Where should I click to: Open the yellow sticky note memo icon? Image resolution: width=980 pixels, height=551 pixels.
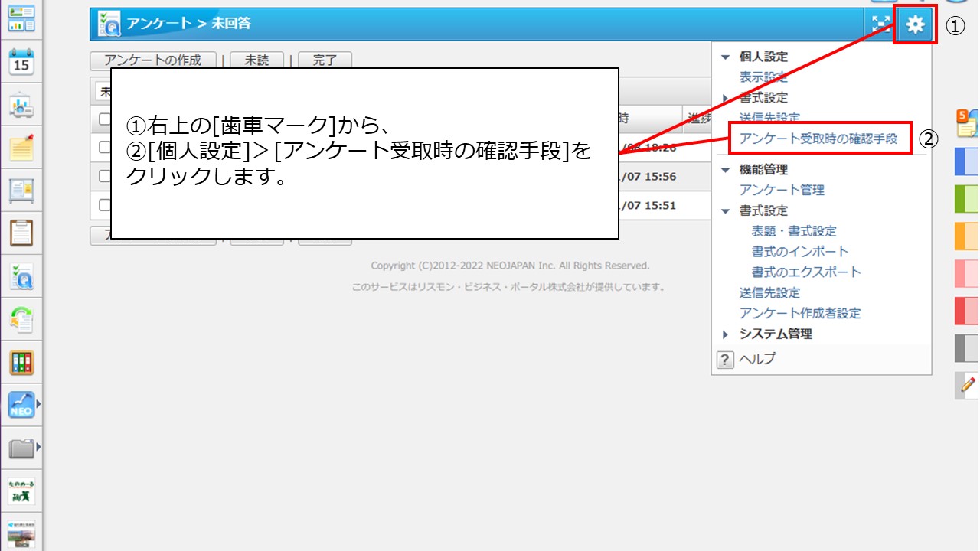21,147
